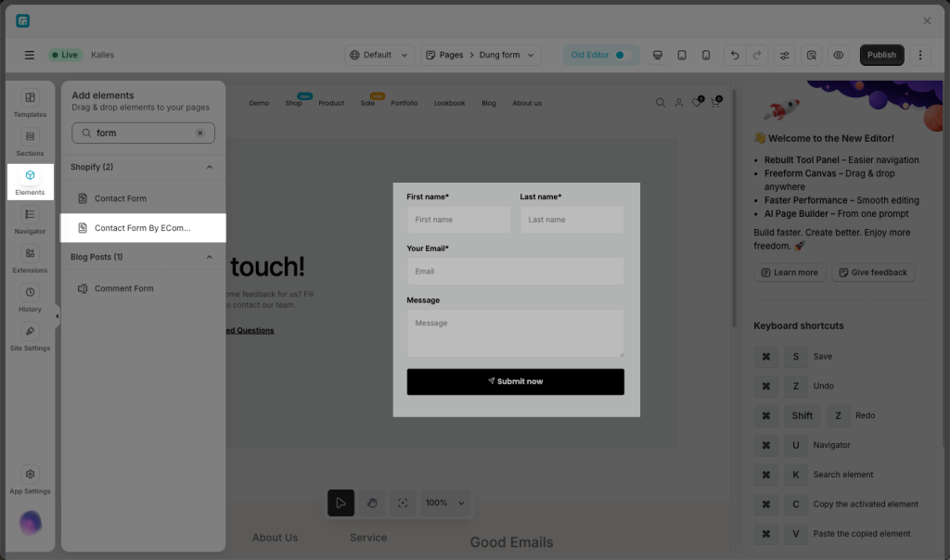
Task: Open the Sections panel
Action: coord(30,142)
